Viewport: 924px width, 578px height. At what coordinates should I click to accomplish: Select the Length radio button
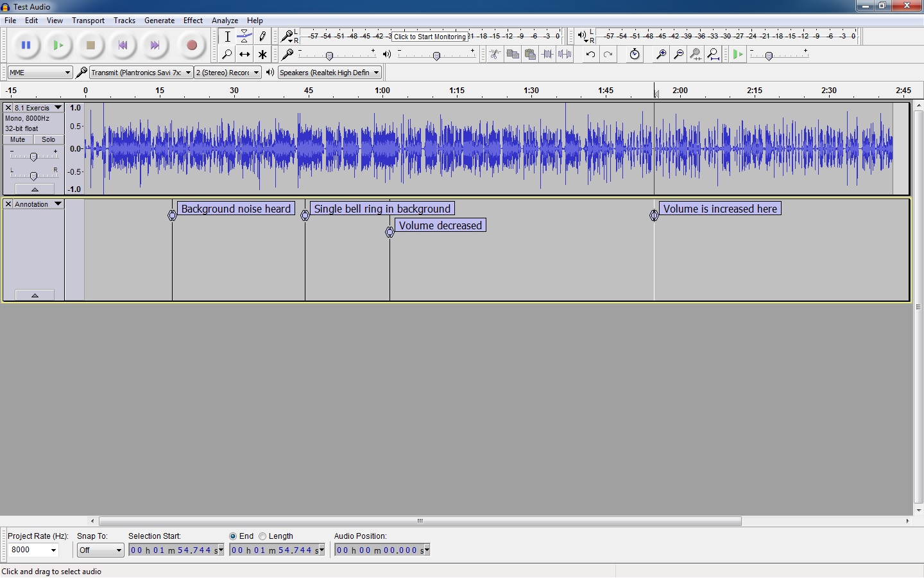[x=262, y=536]
